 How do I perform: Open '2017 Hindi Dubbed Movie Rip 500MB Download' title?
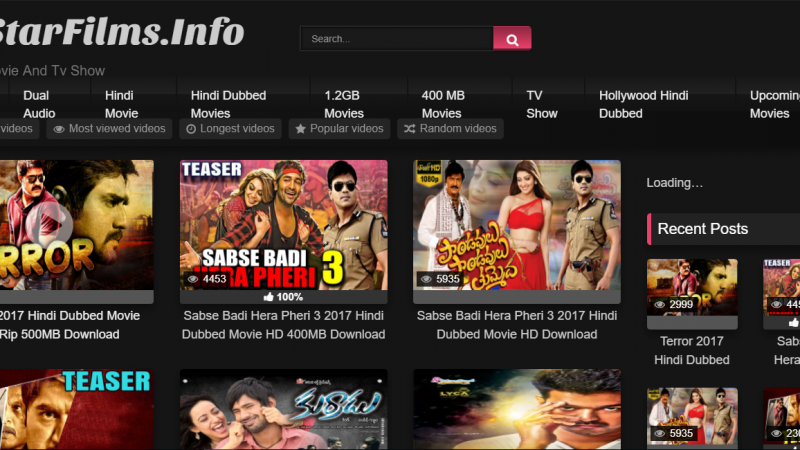pos(69,325)
